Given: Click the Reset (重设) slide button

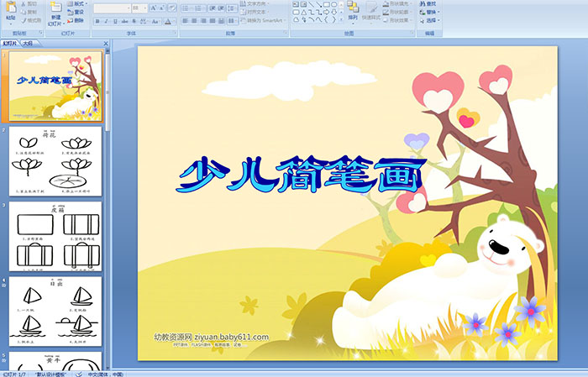Looking at the screenshot, I should [x=78, y=12].
